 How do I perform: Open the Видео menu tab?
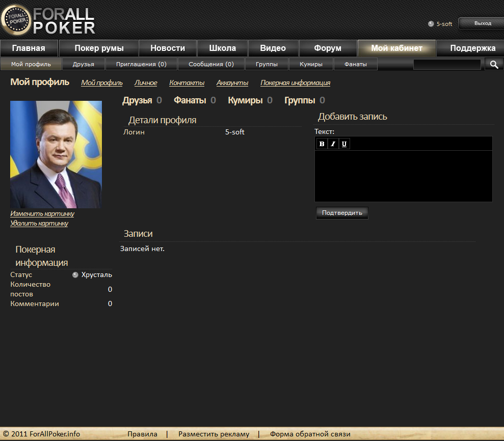[x=273, y=48]
